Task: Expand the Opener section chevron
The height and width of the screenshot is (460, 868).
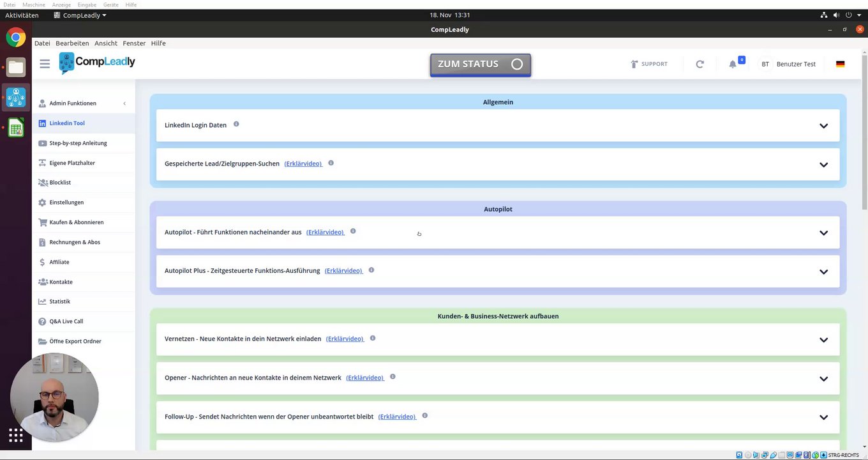Action: (823, 379)
